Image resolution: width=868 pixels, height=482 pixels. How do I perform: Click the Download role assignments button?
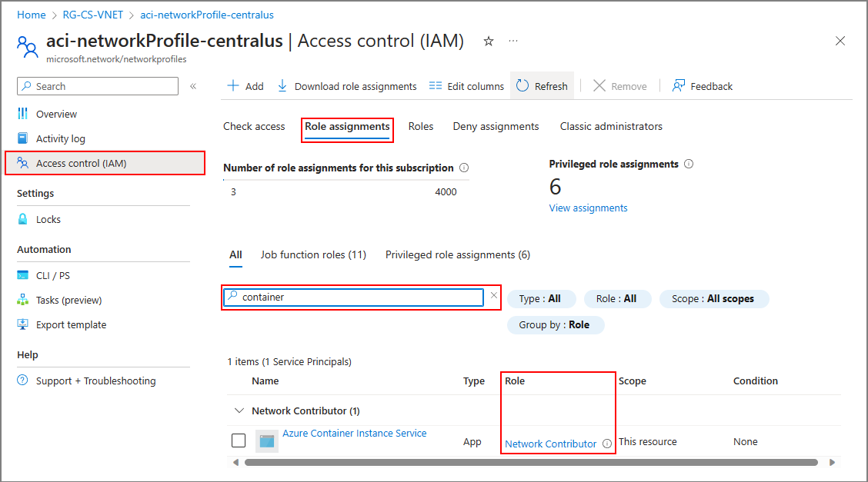point(347,86)
